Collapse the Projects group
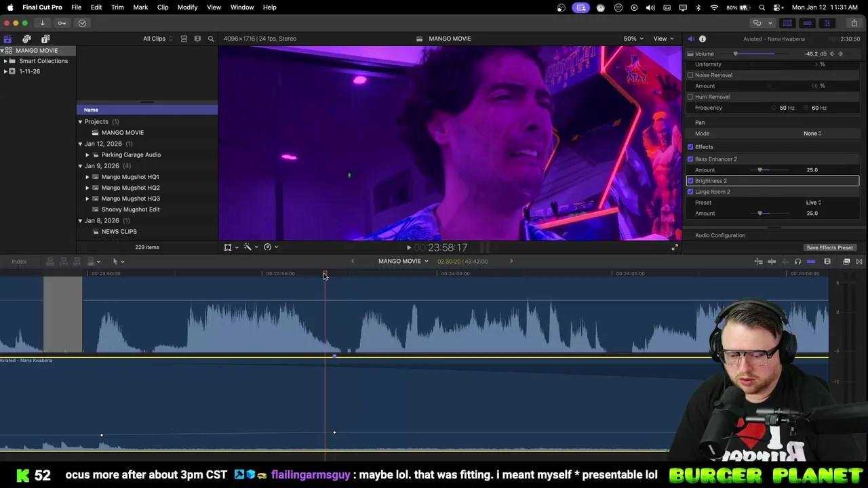The image size is (868, 488). pyautogui.click(x=80, y=122)
